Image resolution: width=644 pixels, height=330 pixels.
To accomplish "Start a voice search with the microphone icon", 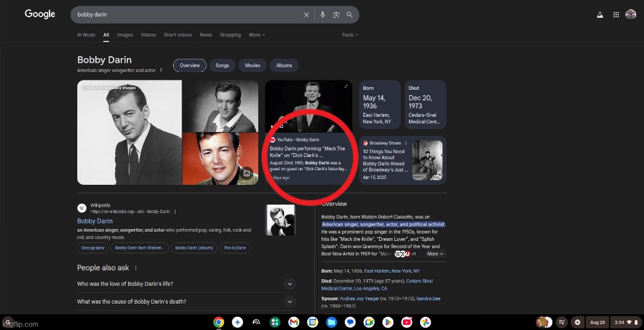I will [x=323, y=15].
